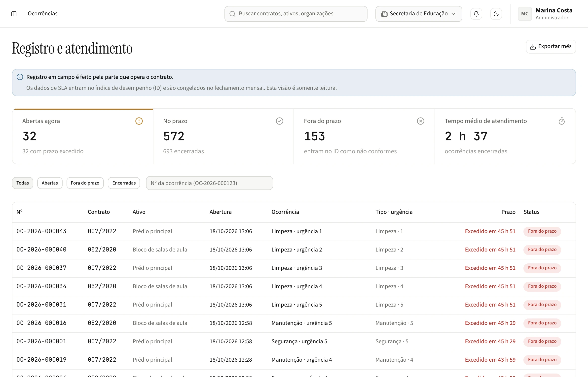Click the Abertas agora summary card

coord(83,136)
